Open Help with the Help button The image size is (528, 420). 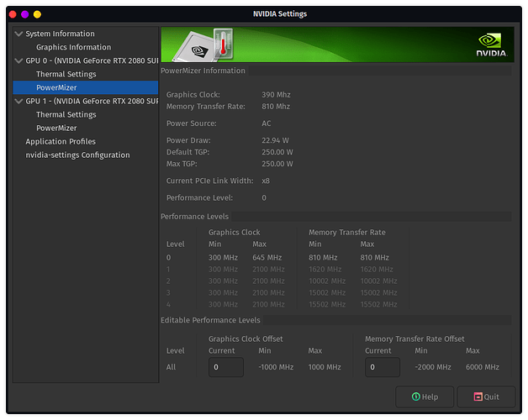click(x=425, y=396)
